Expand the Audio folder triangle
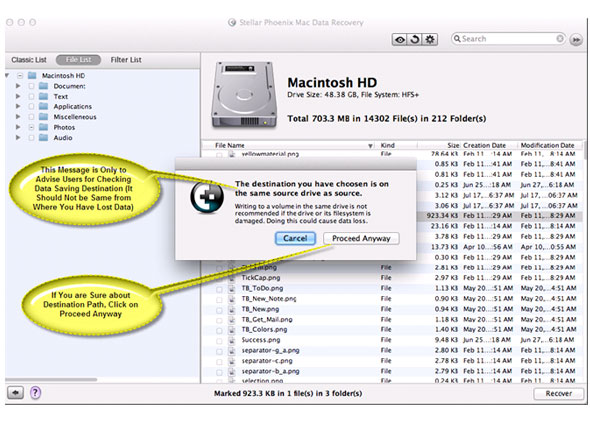 click(x=18, y=137)
